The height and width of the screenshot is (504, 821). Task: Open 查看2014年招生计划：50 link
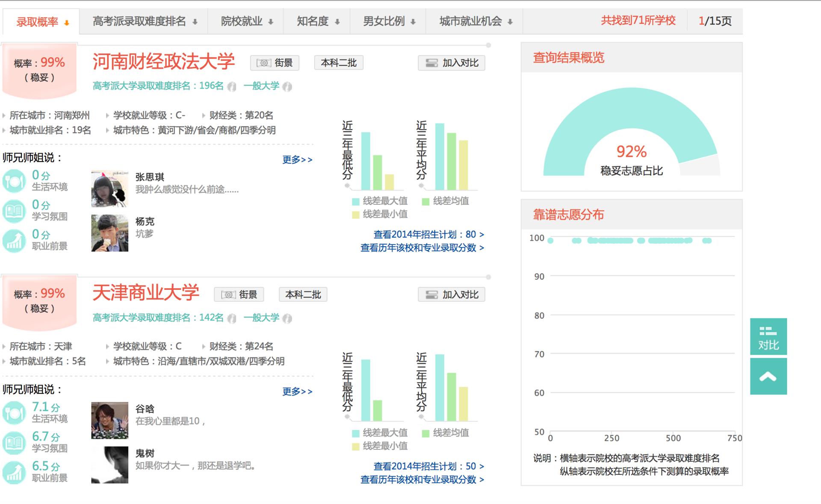[x=428, y=466]
